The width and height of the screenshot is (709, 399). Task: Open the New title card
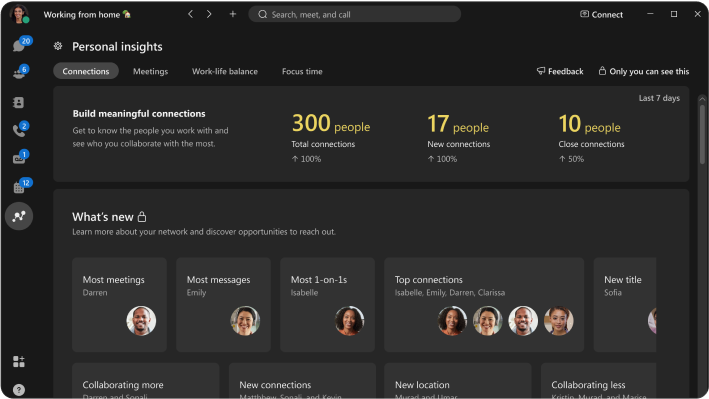[x=625, y=304]
